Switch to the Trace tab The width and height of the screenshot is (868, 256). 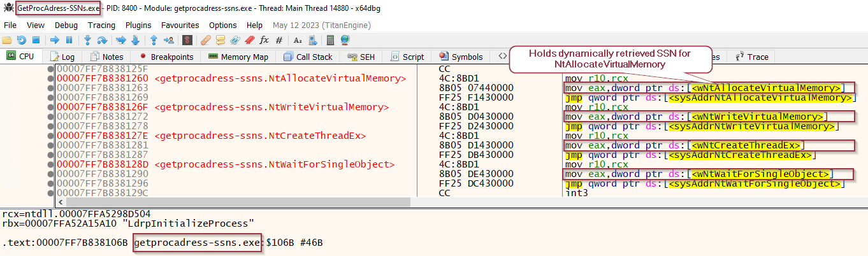click(x=751, y=57)
